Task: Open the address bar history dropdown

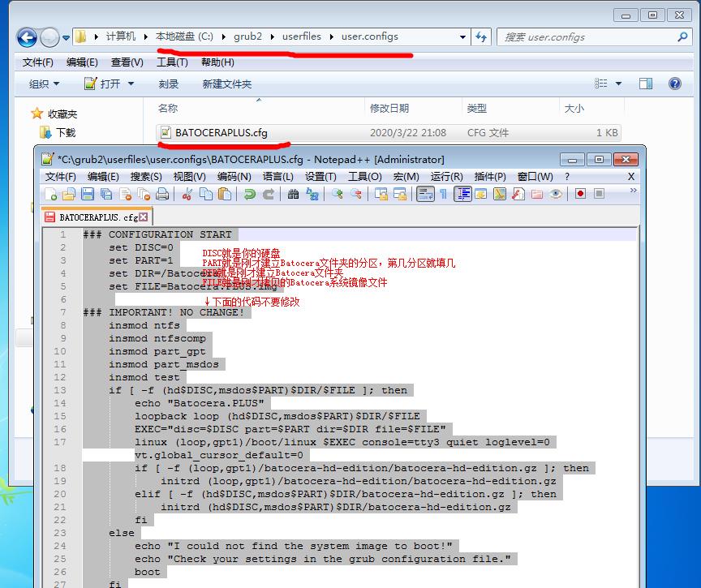Action: point(462,37)
